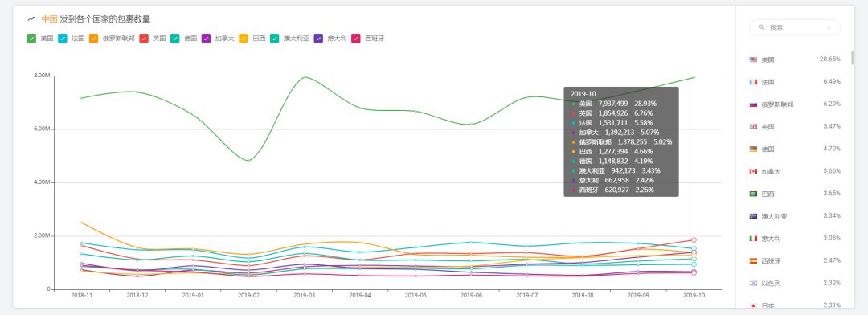Click the trend line icon beside chart title

[x=31, y=18]
